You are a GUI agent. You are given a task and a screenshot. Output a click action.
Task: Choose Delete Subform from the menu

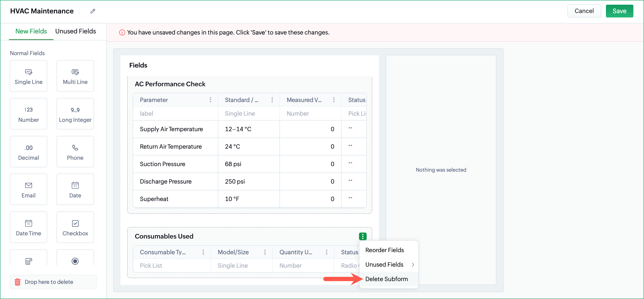coord(389,279)
